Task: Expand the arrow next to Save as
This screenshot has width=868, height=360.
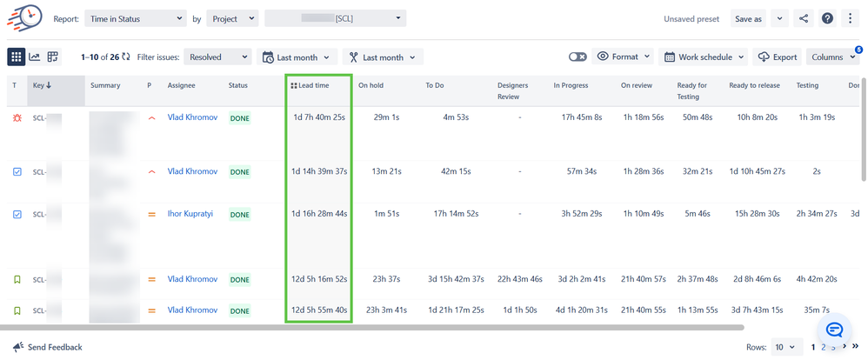Action: (x=779, y=18)
